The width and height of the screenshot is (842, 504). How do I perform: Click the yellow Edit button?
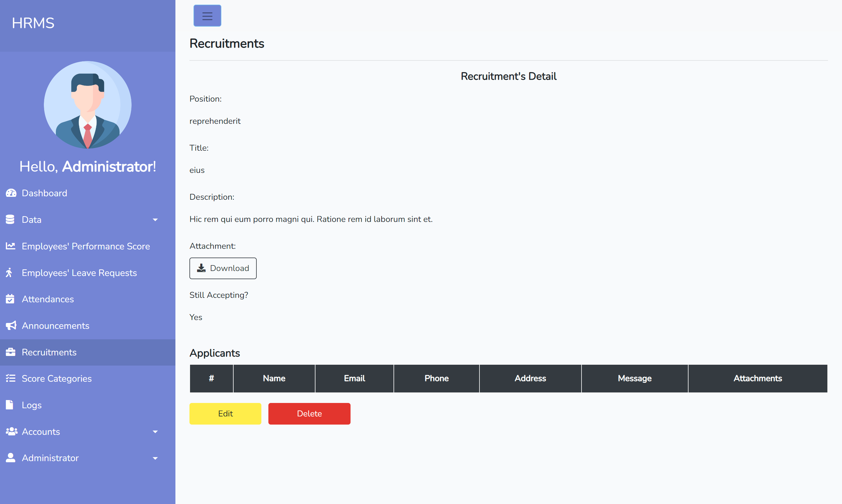point(225,414)
